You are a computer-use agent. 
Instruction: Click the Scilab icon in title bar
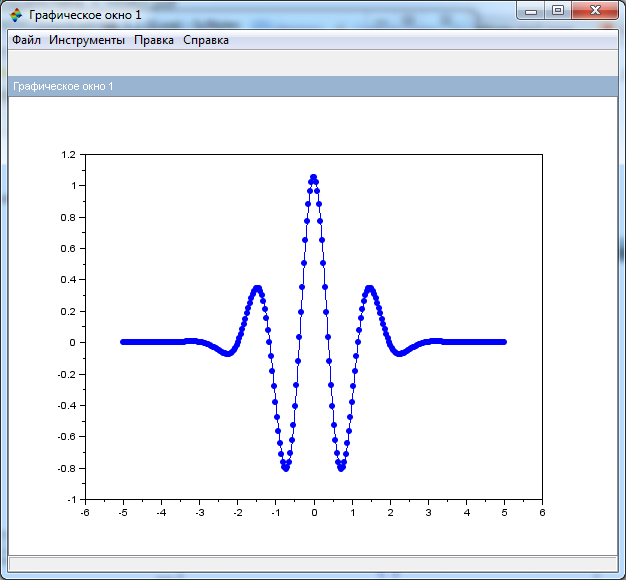[16, 15]
